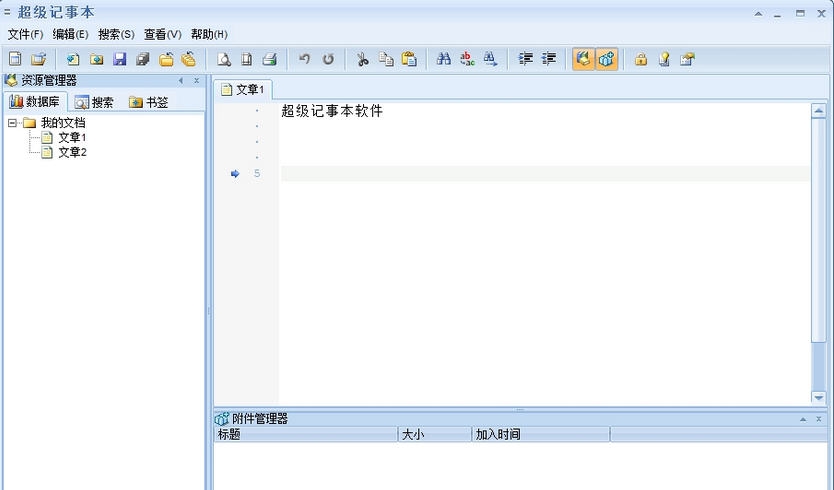Open the 查看(V) menu
834x490 pixels.
pyautogui.click(x=162, y=35)
